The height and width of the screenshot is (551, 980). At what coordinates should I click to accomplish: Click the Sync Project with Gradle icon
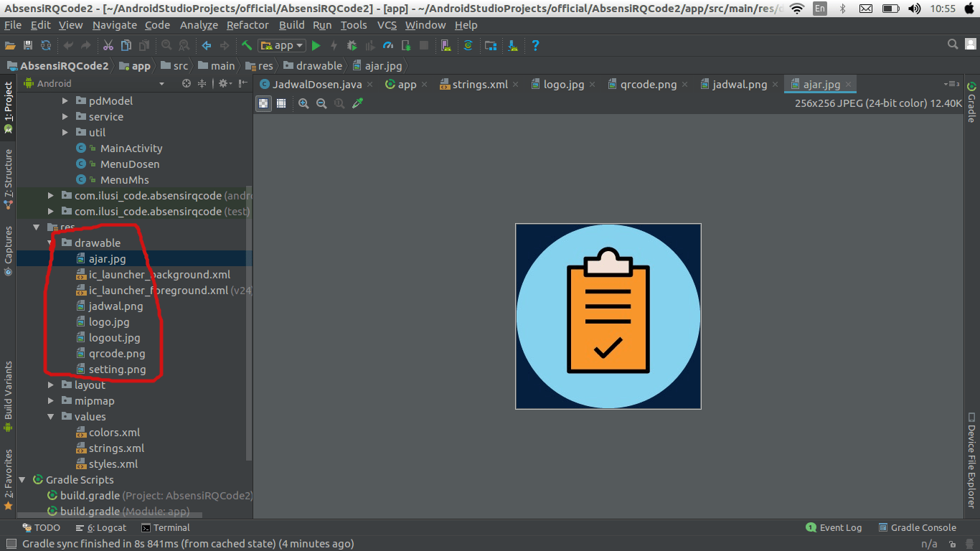pos(468,45)
